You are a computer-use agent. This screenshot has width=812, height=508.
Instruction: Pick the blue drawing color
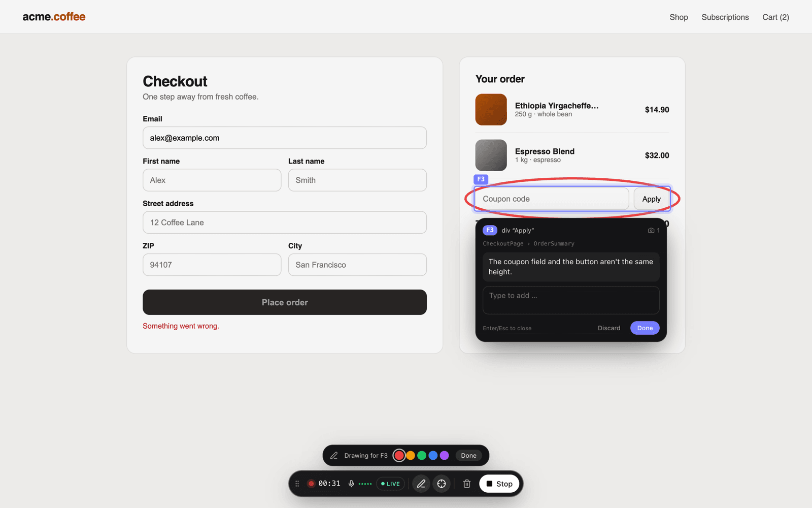[433, 456]
